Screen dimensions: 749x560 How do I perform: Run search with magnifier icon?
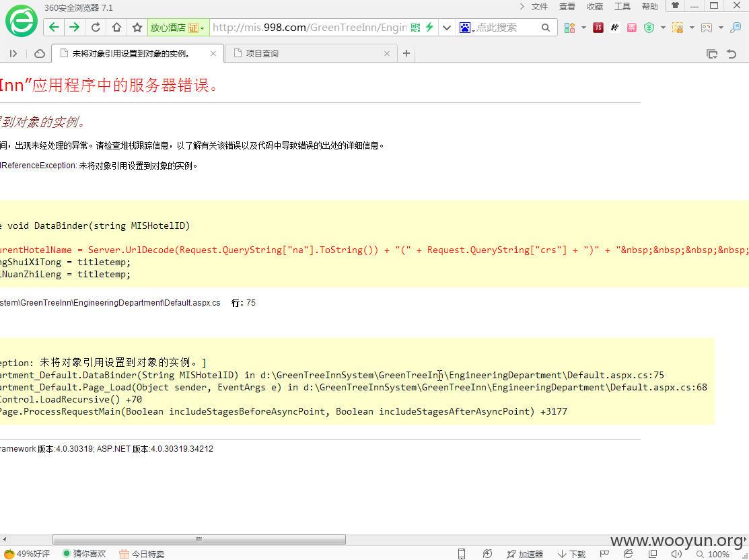tap(546, 28)
